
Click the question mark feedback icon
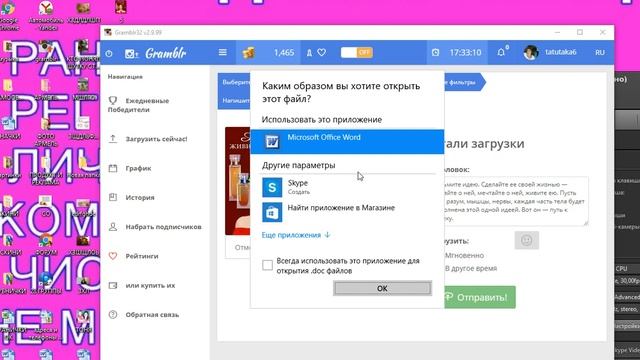[113, 315]
